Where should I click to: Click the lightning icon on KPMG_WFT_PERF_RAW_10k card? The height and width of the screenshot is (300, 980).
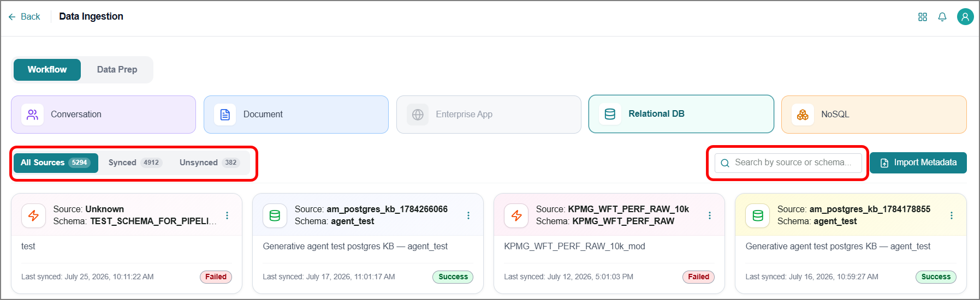click(516, 215)
